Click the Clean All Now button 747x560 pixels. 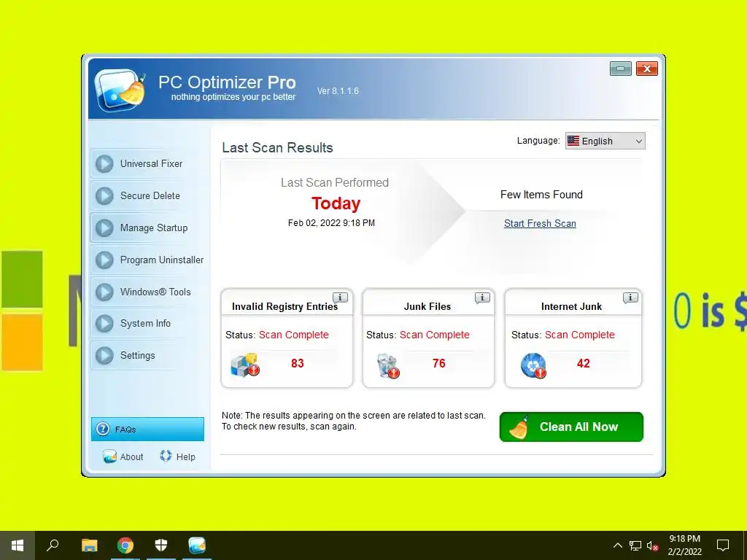(x=571, y=427)
